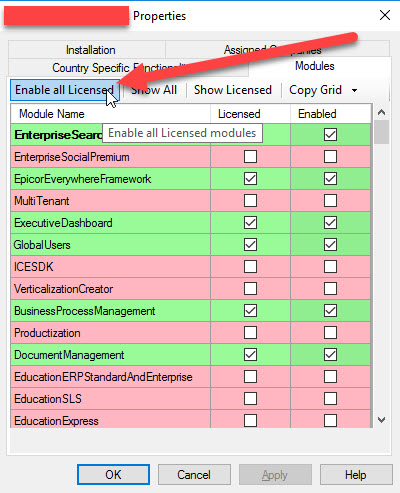
Task: Select the Productization module name
Action: (x=47, y=333)
